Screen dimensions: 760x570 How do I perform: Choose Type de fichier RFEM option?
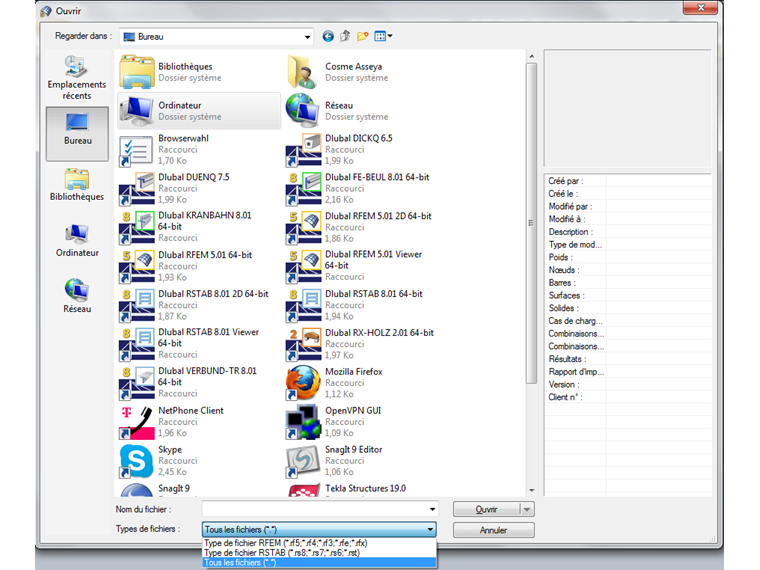point(319,543)
